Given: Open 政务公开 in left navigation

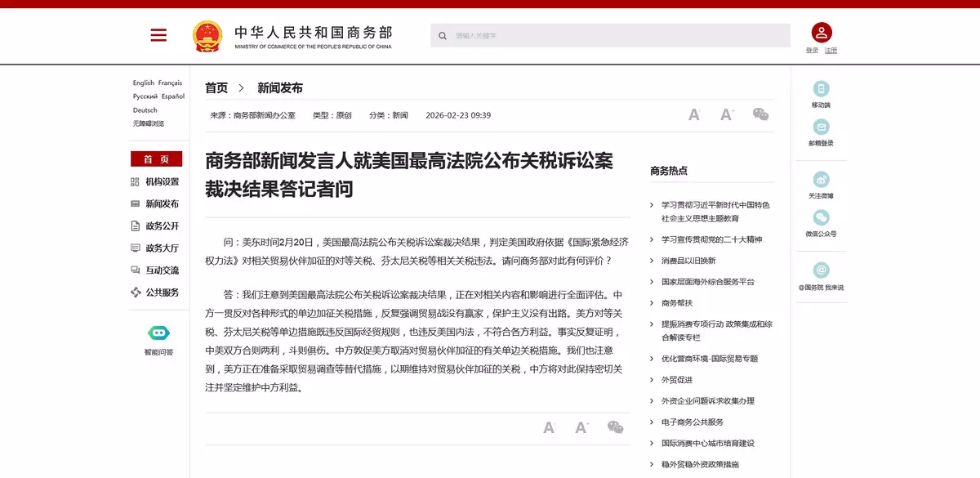Looking at the screenshot, I should [162, 226].
